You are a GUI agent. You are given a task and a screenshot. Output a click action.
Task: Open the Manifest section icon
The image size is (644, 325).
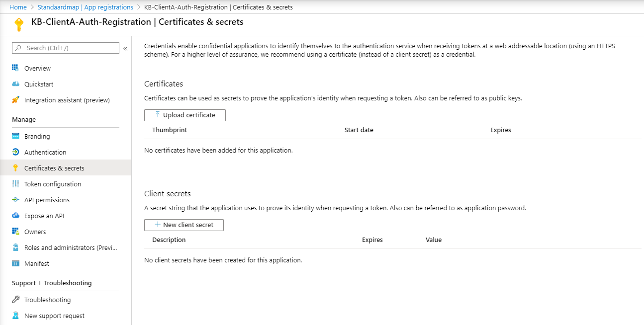pyautogui.click(x=16, y=263)
